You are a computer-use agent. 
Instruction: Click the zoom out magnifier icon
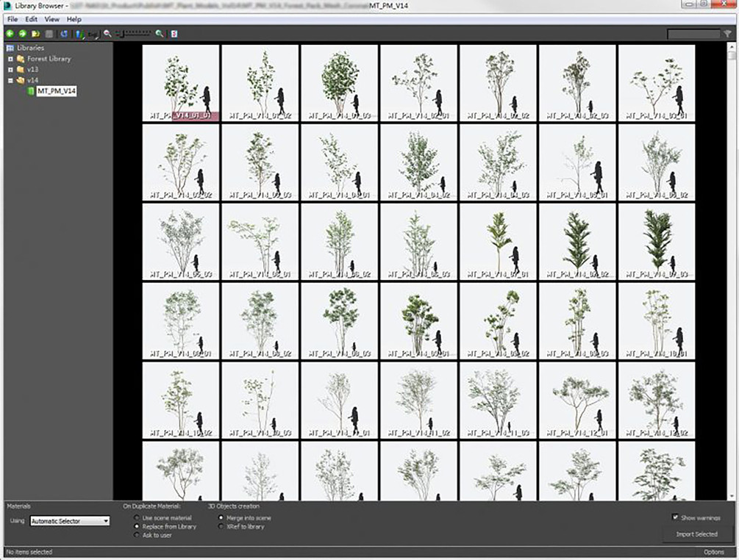coord(107,34)
